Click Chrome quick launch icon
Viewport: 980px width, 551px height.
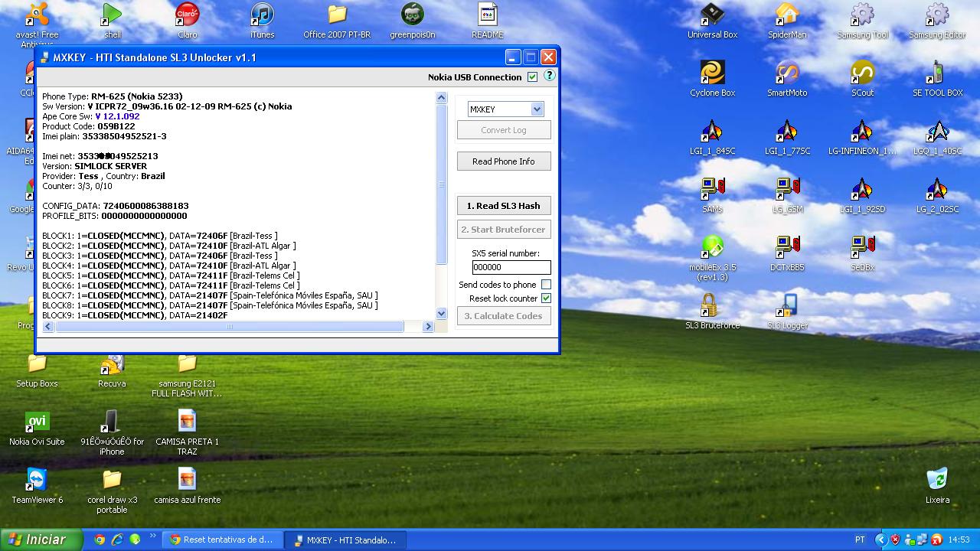(x=99, y=540)
